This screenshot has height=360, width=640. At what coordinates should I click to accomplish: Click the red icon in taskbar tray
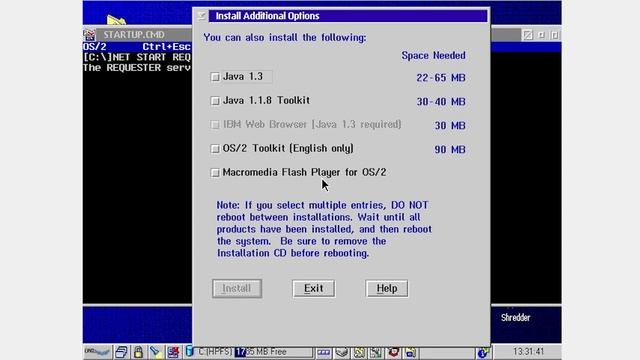coord(393,352)
